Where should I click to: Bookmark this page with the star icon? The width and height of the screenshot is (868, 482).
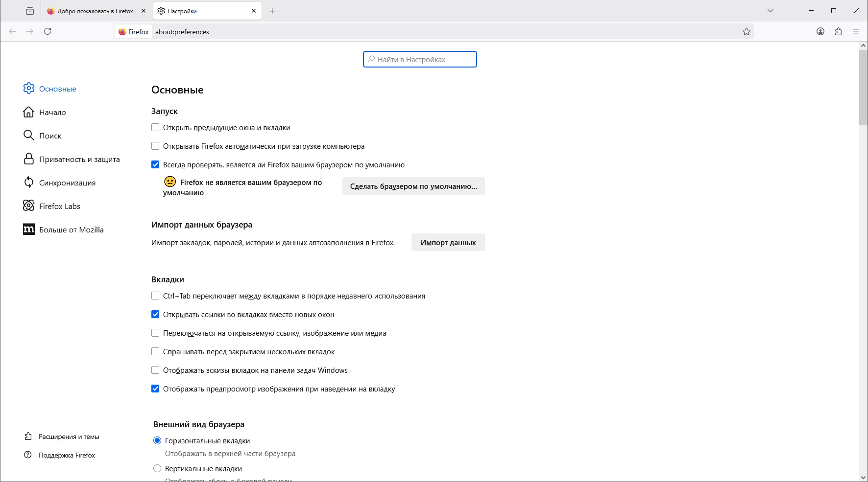[x=747, y=31]
